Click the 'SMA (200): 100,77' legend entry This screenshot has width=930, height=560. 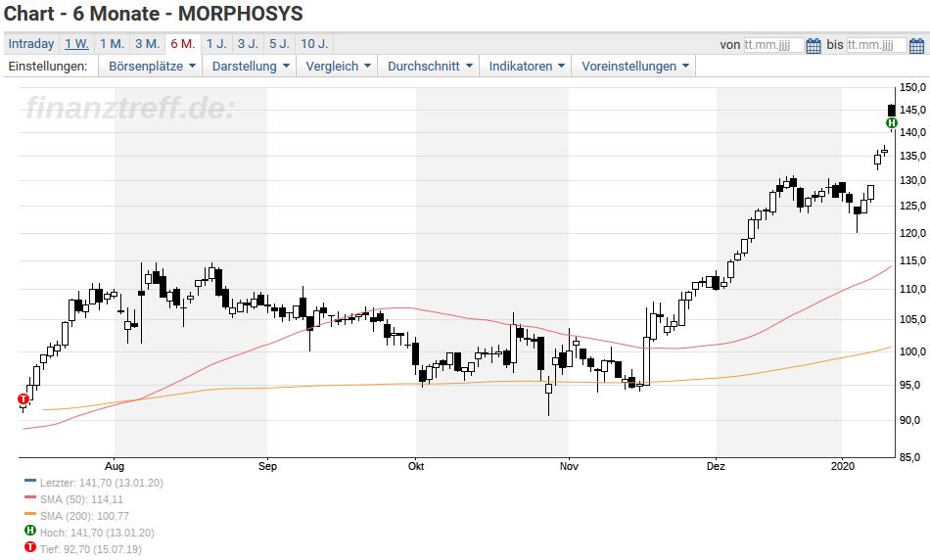pyautogui.click(x=84, y=516)
